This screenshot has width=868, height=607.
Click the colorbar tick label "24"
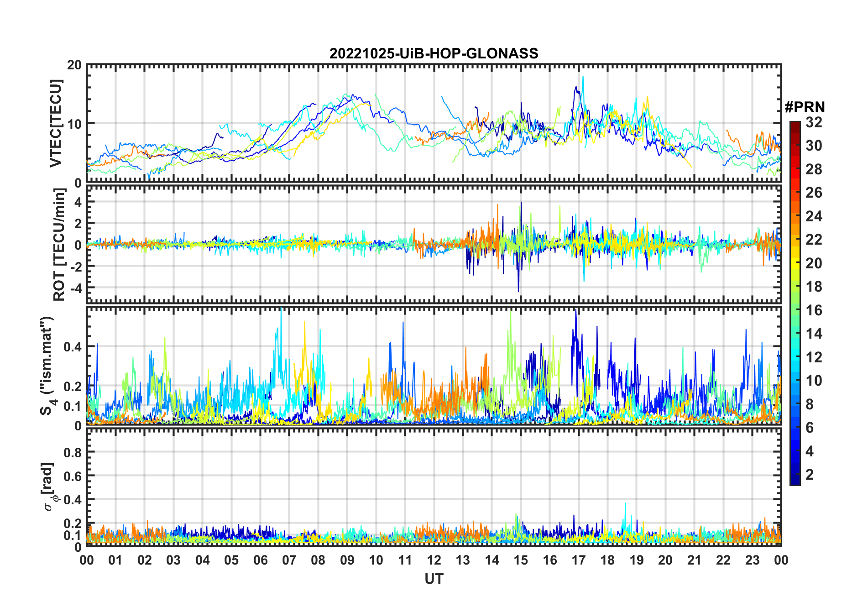pyautogui.click(x=814, y=216)
